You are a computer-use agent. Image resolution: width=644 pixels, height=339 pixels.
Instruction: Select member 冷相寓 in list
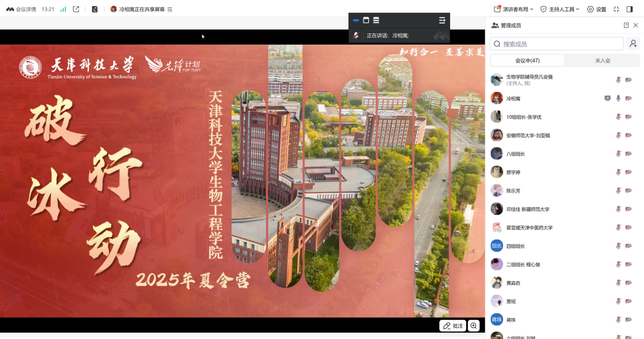(x=565, y=98)
